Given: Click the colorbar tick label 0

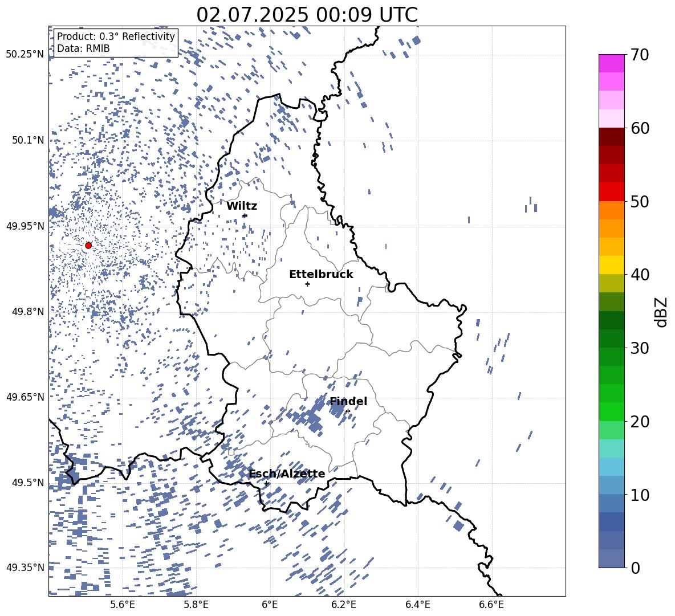Looking at the screenshot, I should point(636,568).
